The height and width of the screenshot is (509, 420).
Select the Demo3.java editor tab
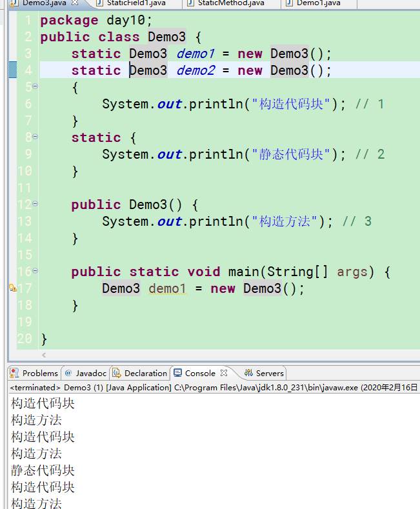44,3
